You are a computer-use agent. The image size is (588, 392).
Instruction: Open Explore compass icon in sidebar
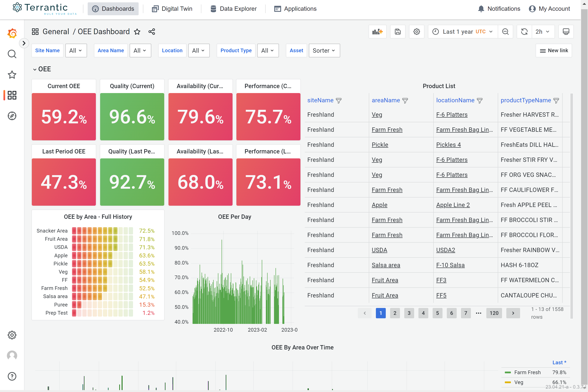[12, 116]
